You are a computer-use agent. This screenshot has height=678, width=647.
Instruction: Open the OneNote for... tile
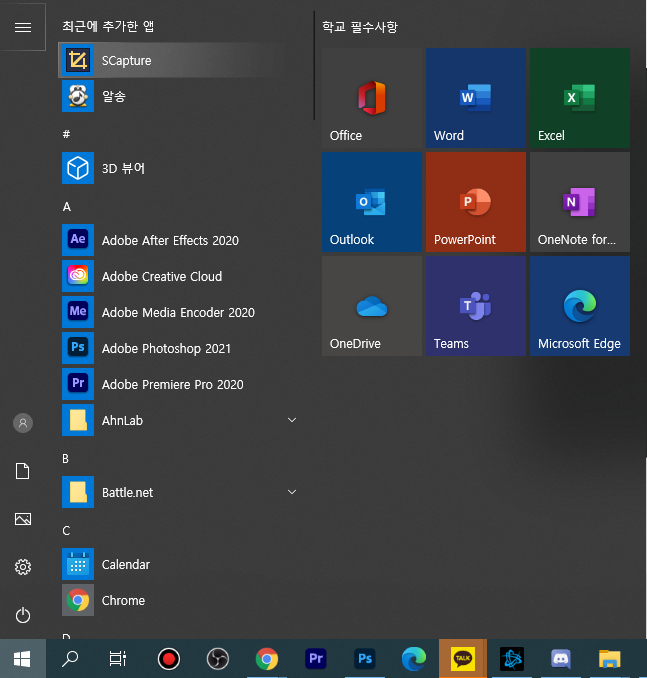580,202
